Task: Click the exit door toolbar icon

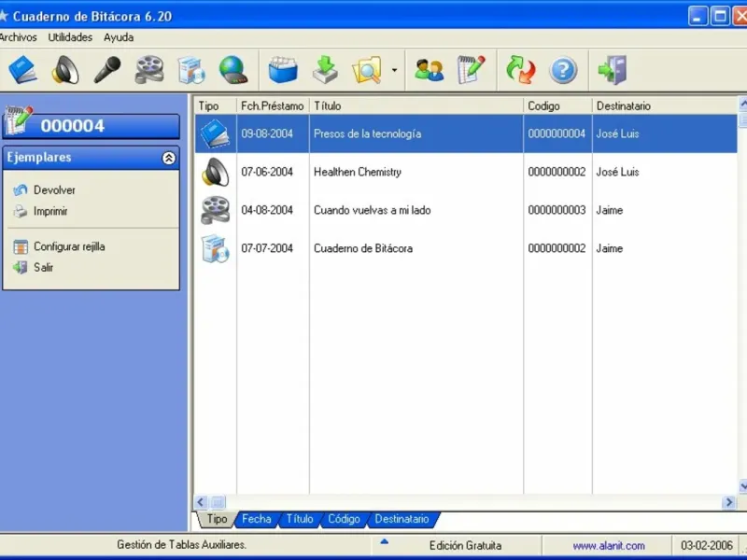Action: (x=613, y=70)
